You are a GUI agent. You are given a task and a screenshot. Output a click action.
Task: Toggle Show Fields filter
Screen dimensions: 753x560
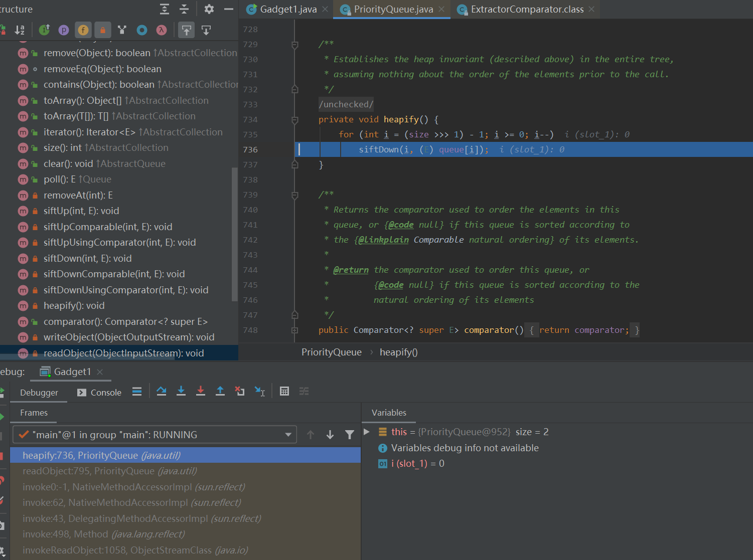point(83,30)
